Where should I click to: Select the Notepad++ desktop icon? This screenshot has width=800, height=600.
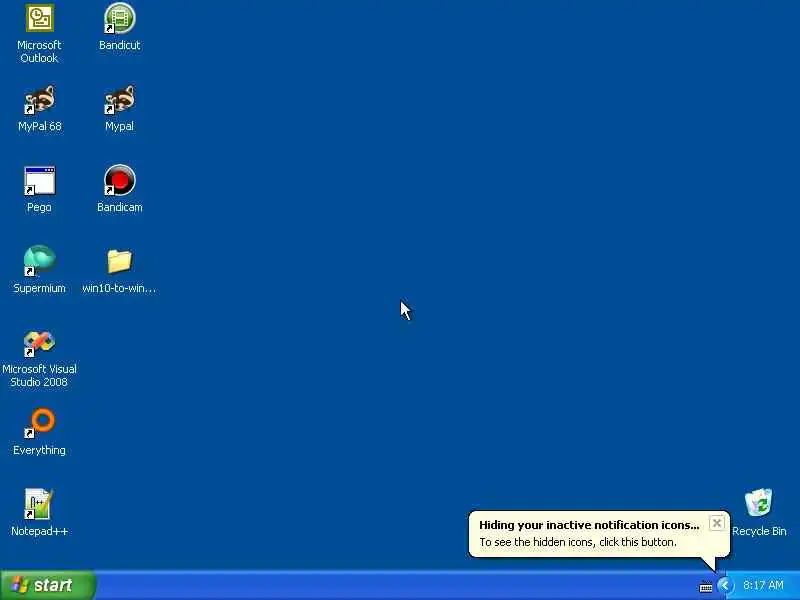[39, 504]
